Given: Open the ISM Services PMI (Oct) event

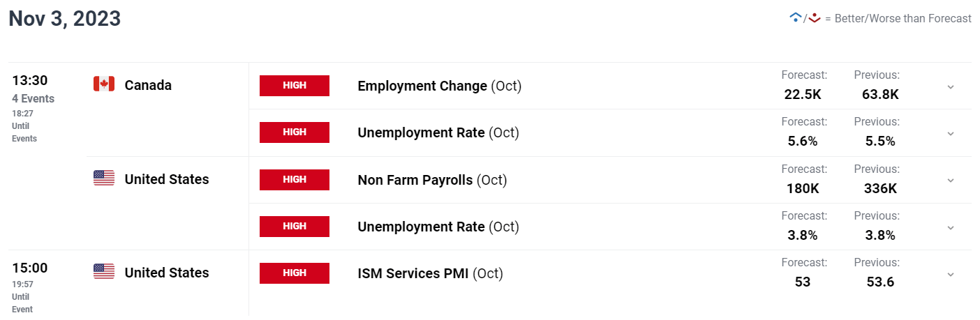Looking at the screenshot, I should (x=430, y=273).
